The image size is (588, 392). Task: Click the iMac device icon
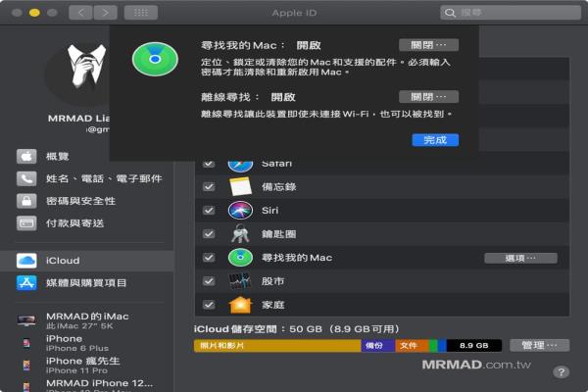(x=26, y=320)
